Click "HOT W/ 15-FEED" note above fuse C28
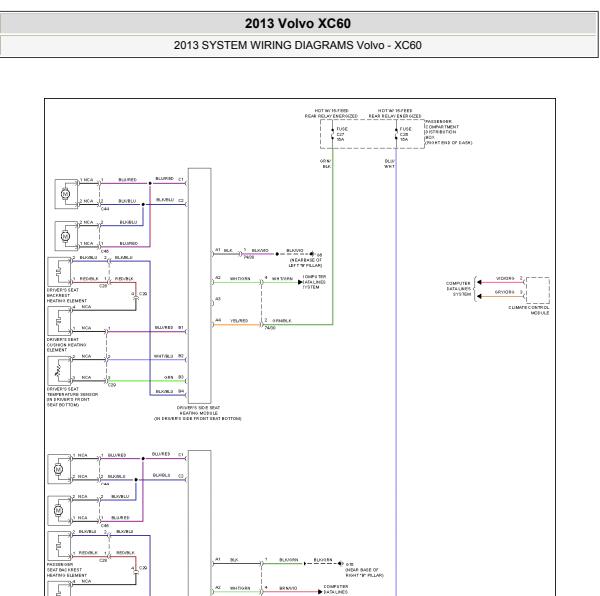Viewport: 600px width, 596px height. point(395,113)
